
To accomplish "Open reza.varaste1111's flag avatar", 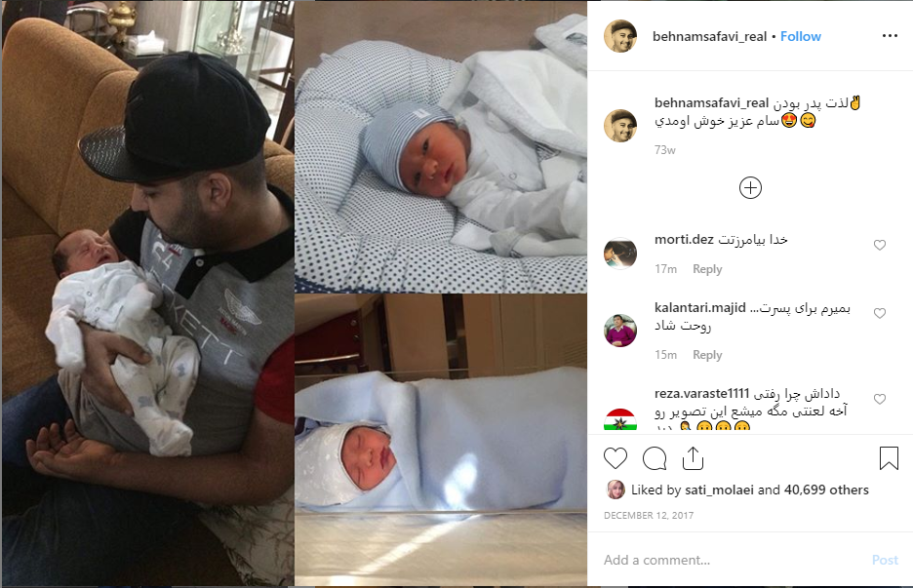I will pyautogui.click(x=620, y=419).
